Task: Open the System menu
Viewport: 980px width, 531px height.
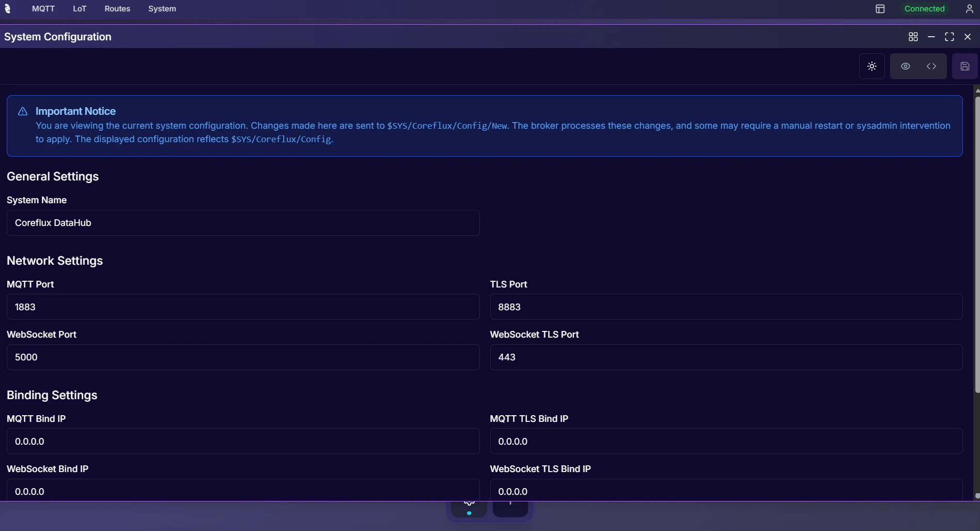Action: tap(162, 9)
